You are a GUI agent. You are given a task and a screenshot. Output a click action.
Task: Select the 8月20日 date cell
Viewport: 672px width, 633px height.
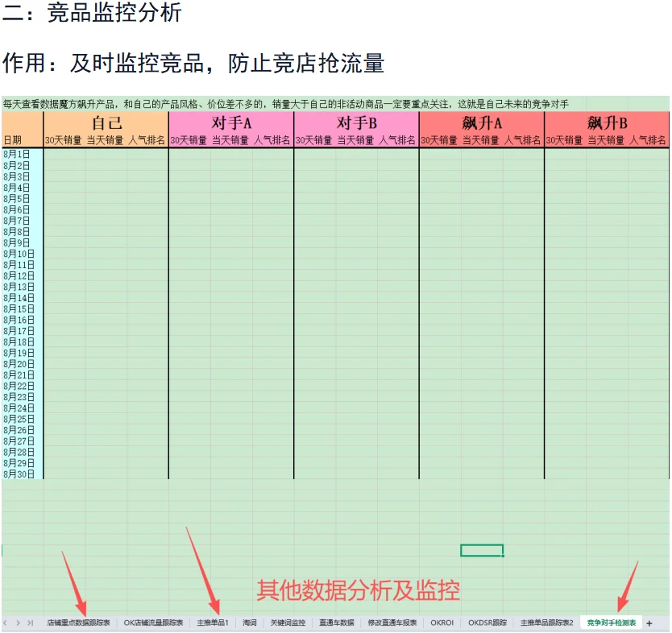pos(23,364)
